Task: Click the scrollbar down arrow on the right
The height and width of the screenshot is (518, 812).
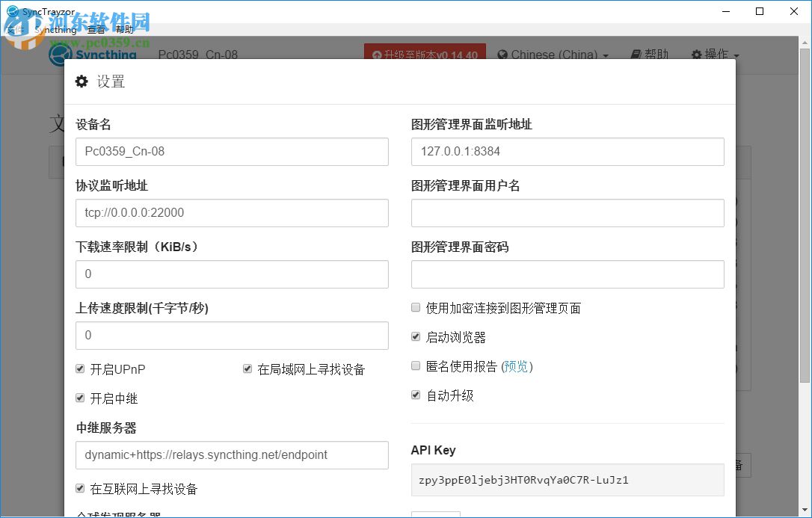Action: pyautogui.click(x=805, y=511)
